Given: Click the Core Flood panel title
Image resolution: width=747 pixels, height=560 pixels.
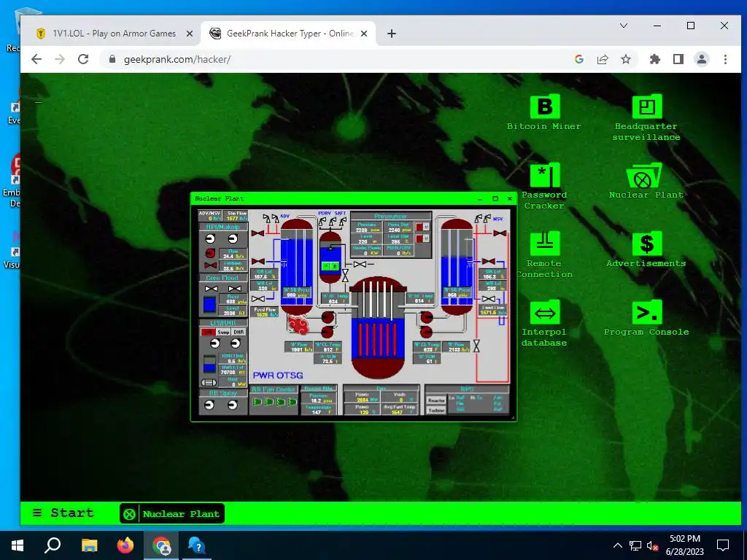Looking at the screenshot, I should click(x=222, y=278).
